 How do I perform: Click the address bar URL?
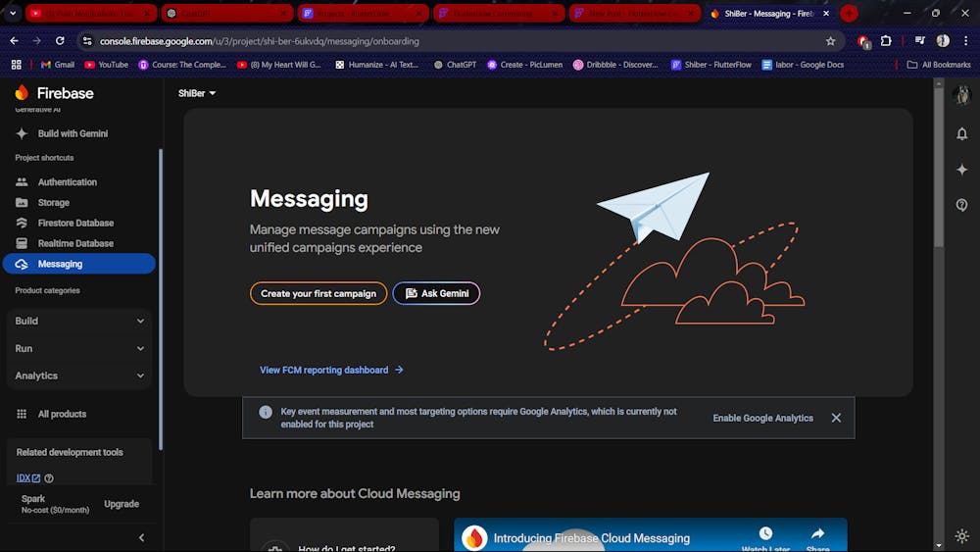259,41
